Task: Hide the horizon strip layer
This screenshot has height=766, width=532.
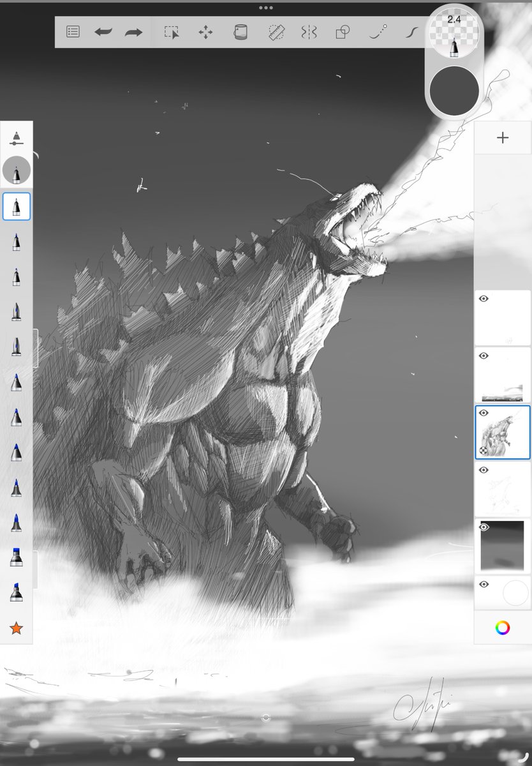Action: tap(484, 356)
